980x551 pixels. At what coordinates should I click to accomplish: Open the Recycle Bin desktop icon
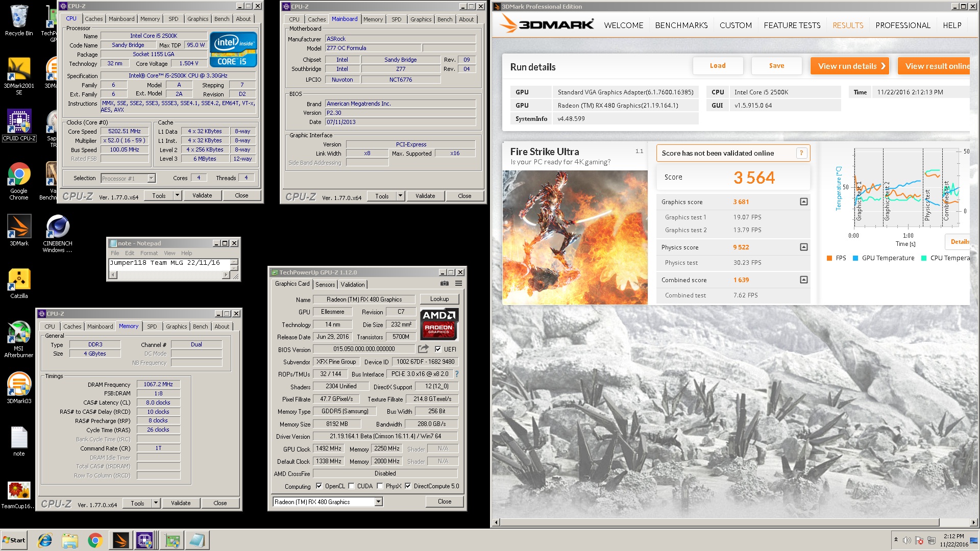click(x=19, y=20)
